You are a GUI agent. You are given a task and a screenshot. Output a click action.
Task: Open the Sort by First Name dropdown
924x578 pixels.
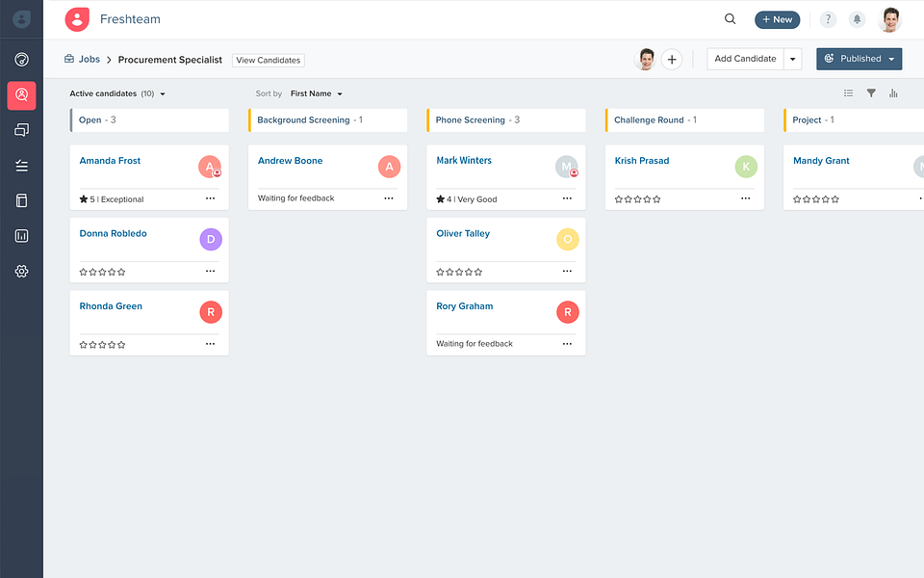click(317, 93)
